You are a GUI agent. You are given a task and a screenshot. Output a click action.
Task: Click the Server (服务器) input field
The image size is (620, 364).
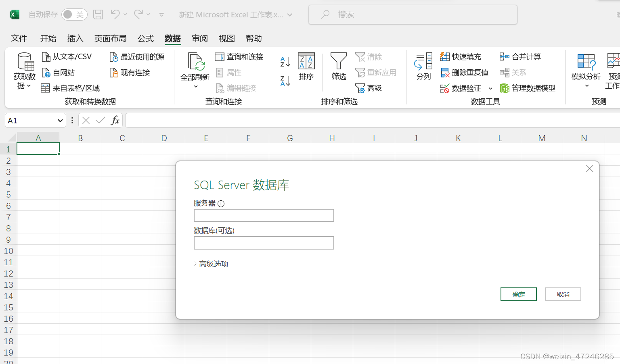point(264,216)
